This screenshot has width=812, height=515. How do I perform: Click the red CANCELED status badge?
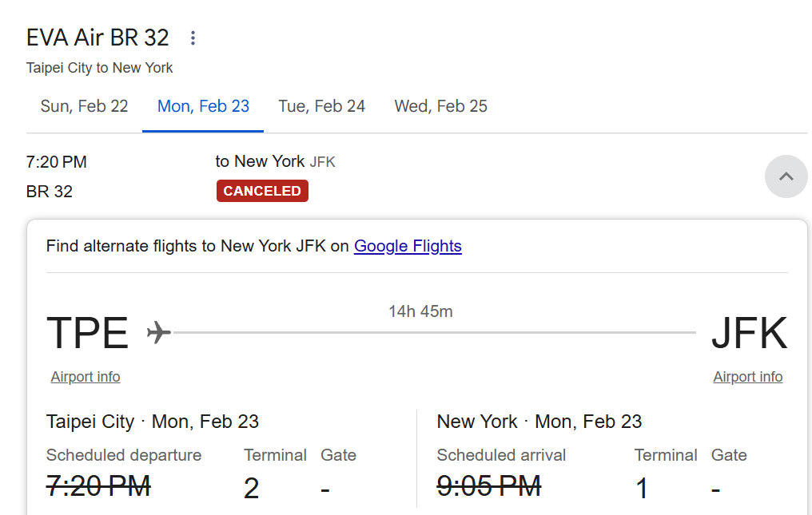point(262,192)
